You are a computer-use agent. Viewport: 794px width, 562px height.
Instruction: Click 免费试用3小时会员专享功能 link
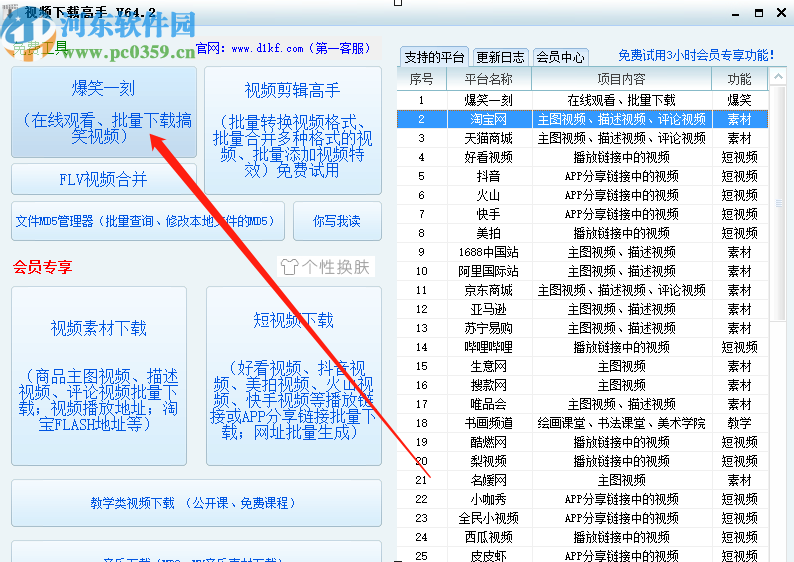point(696,55)
